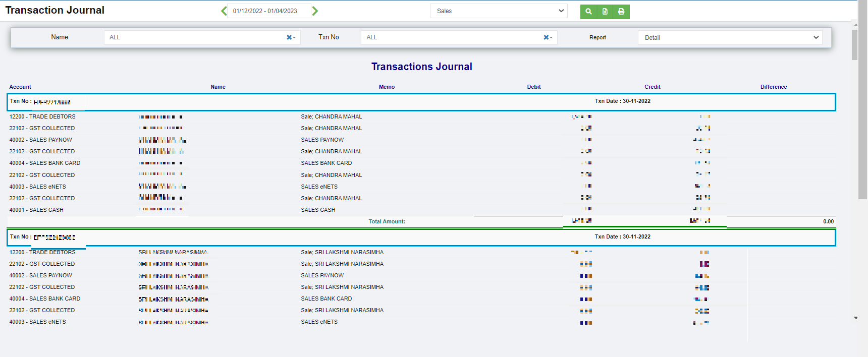Click the green search icon button

(x=588, y=12)
